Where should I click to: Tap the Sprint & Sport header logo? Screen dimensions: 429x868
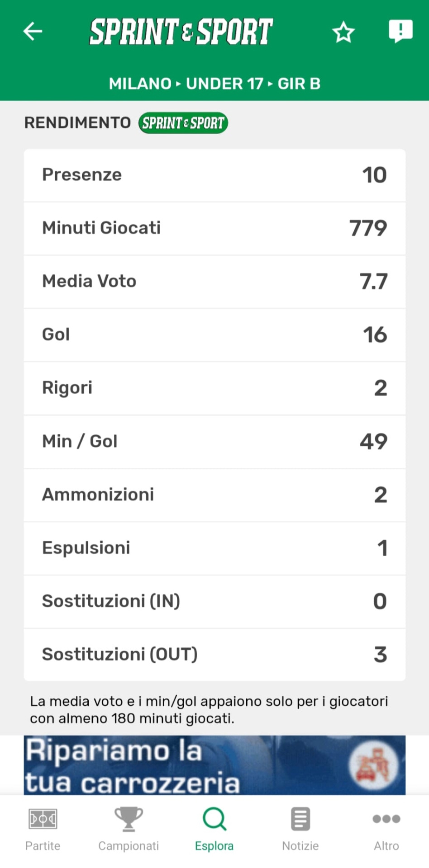(x=181, y=32)
